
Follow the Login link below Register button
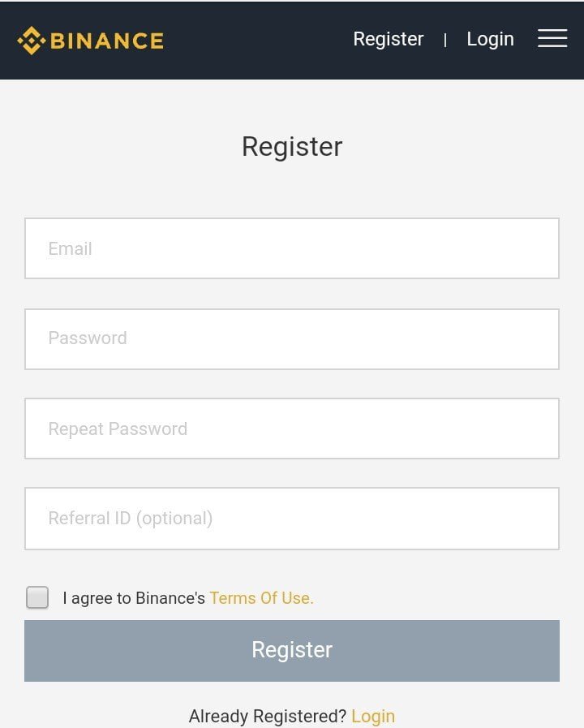click(x=373, y=716)
